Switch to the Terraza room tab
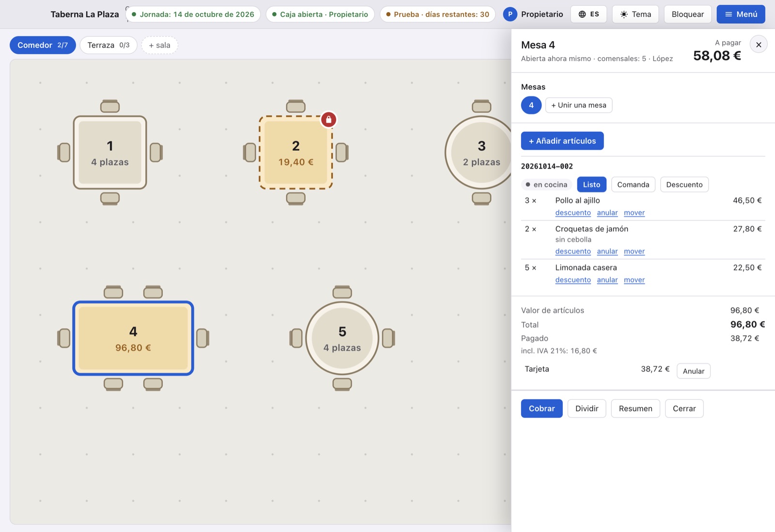775x532 pixels. pyautogui.click(x=108, y=45)
